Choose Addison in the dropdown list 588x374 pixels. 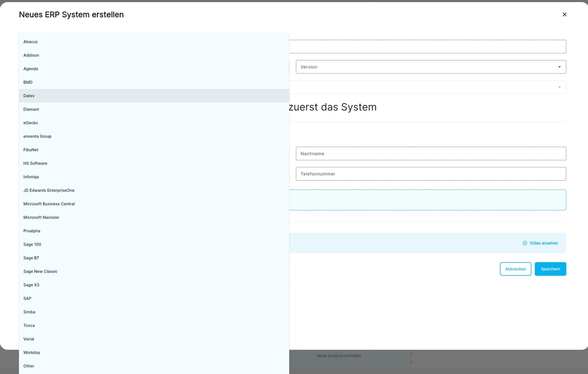[x=154, y=55]
